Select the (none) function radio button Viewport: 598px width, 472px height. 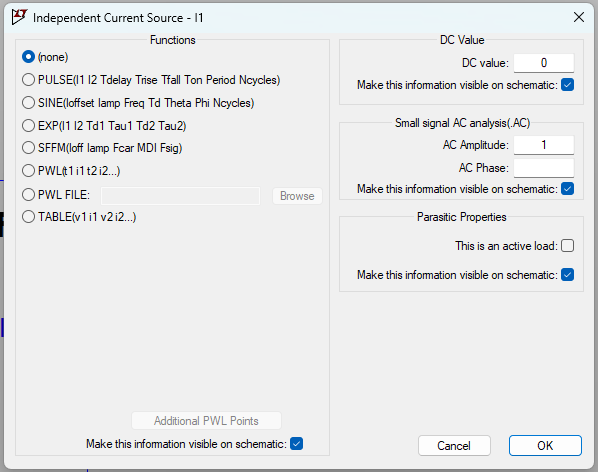[28, 57]
